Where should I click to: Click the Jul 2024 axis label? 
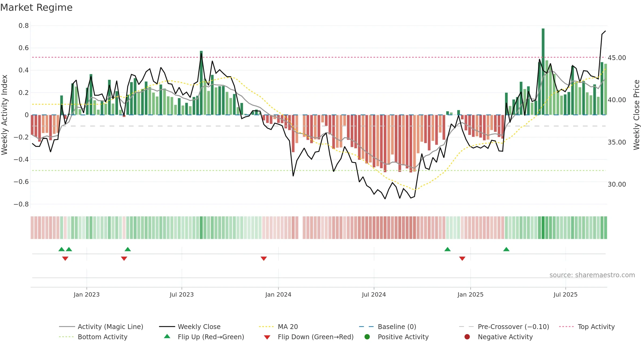374,294
